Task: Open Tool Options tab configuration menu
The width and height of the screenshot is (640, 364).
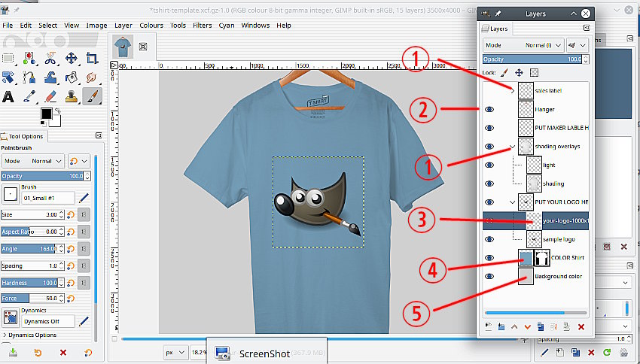Action: point(99,135)
